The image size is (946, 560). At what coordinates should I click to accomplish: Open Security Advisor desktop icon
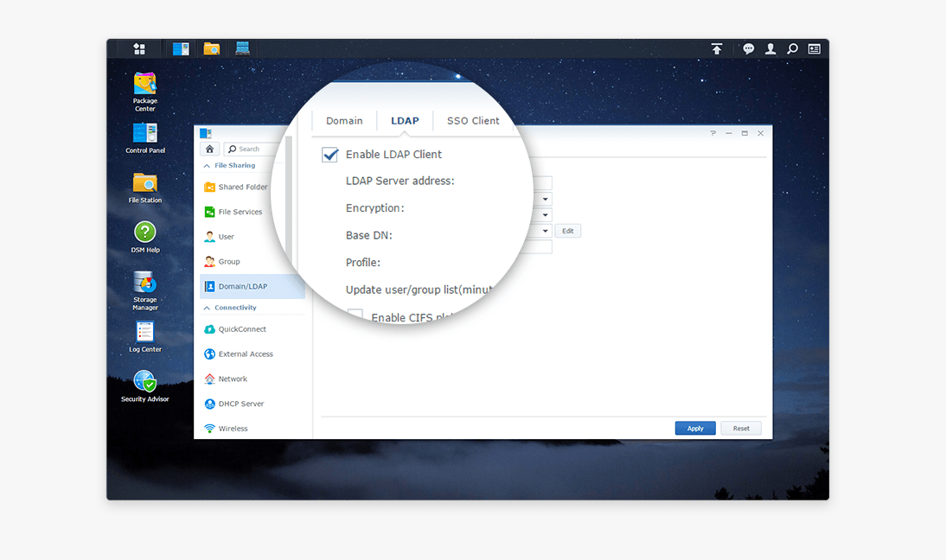(144, 386)
